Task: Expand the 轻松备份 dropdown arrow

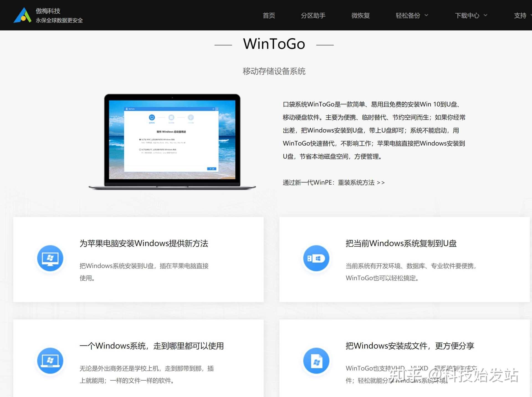Action: (426, 15)
